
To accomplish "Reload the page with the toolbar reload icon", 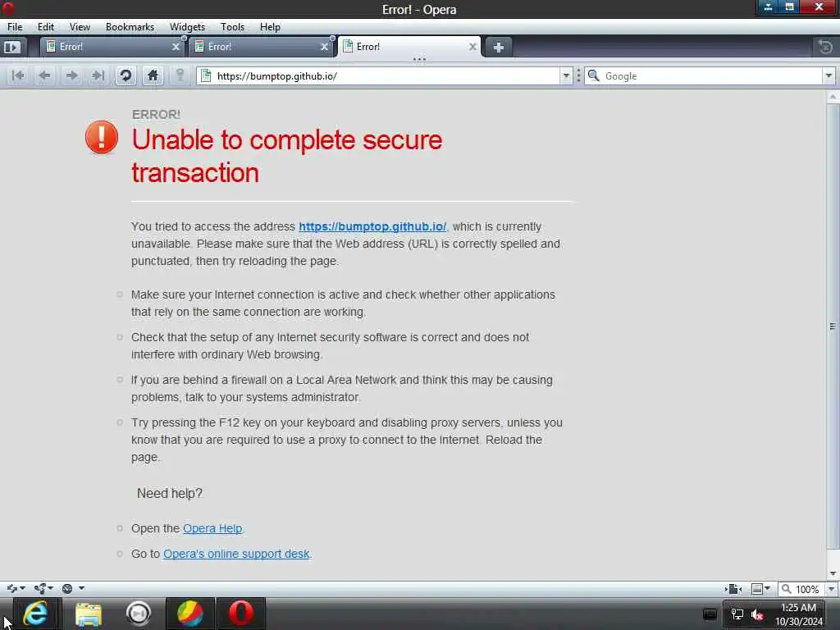I will [x=126, y=75].
